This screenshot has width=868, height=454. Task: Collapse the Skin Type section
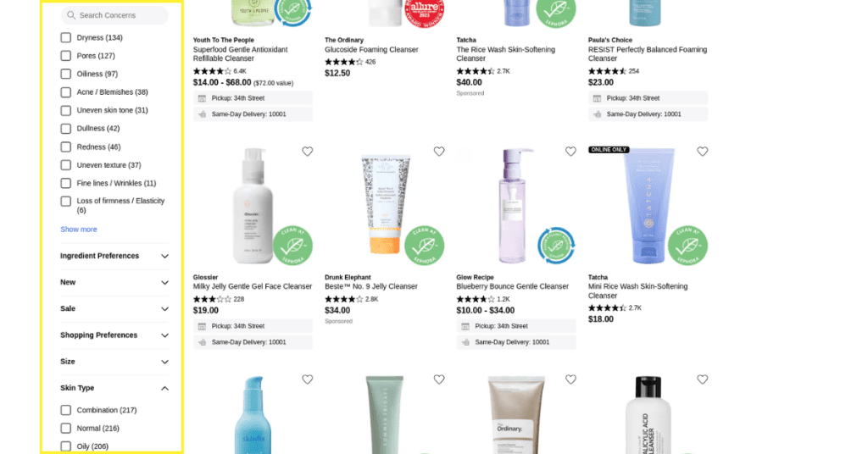[x=114, y=388]
